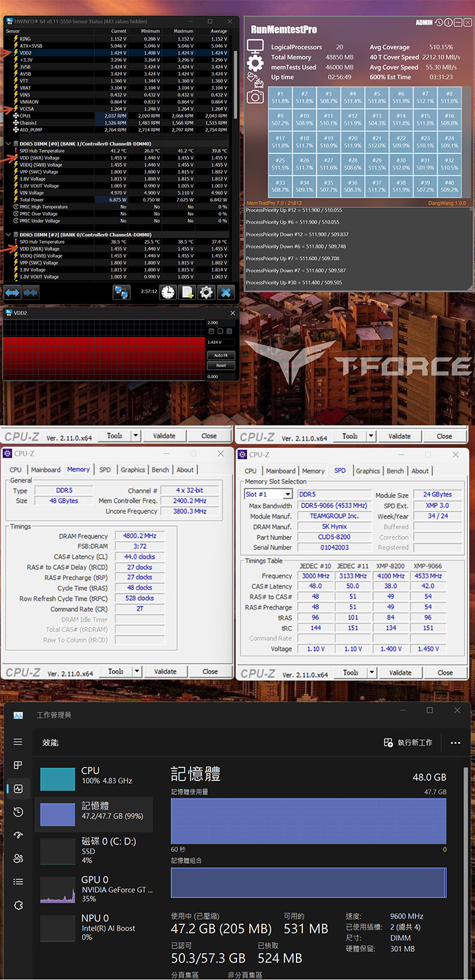This screenshot has height=980, width=475.
Task: Open Tools dropdown arrow under Memory Timings
Action: click(x=136, y=671)
